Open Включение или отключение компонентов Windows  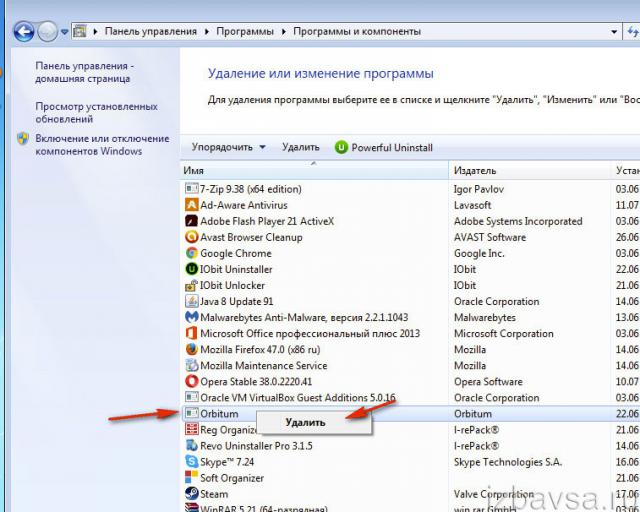pos(102,145)
